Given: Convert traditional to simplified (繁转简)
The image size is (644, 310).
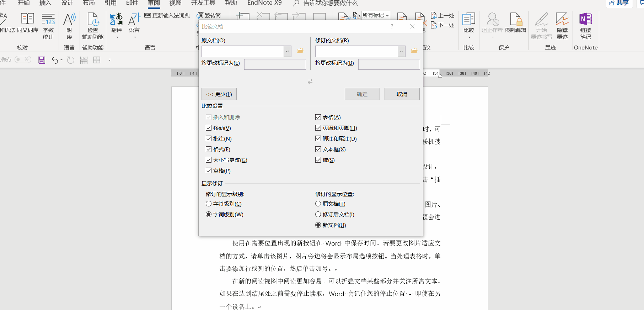Looking at the screenshot, I should click(209, 15).
